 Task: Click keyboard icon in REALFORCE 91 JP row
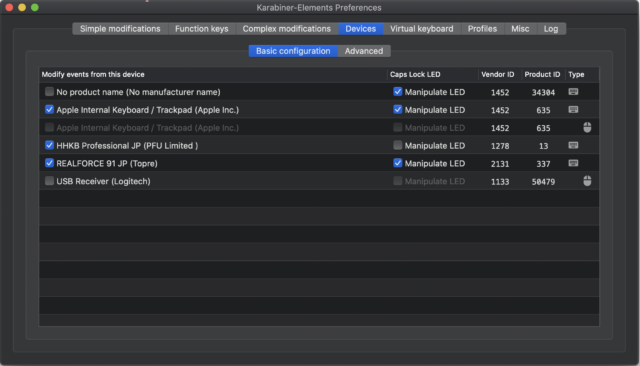coord(573,163)
